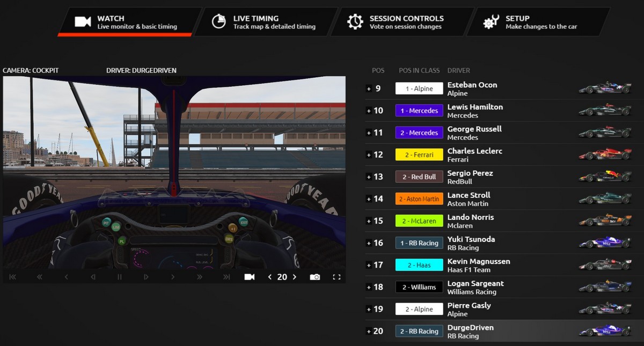Jump to the replay end
This screenshot has height=346, width=644.
[226, 277]
